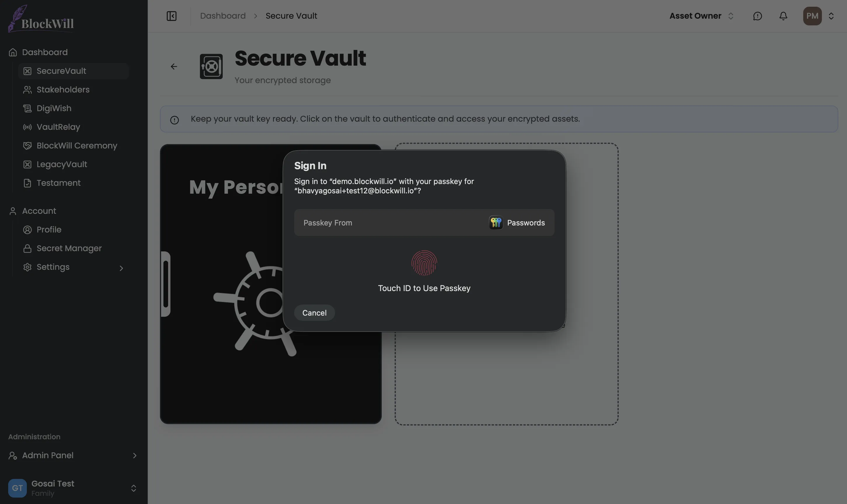This screenshot has width=847, height=504.
Task: Click the notifications bell icon
Action: [x=783, y=16]
